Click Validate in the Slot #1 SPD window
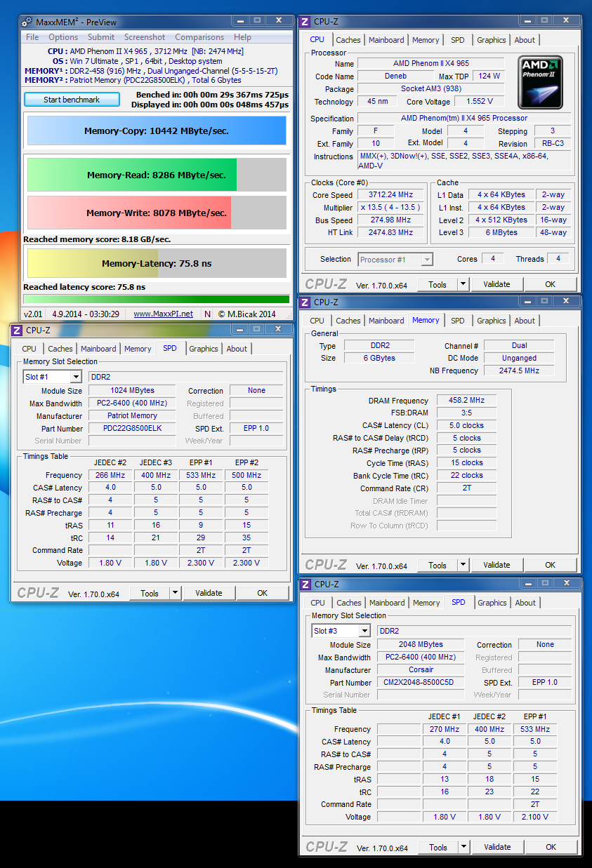Viewport: 592px width, 868px height. 209,593
